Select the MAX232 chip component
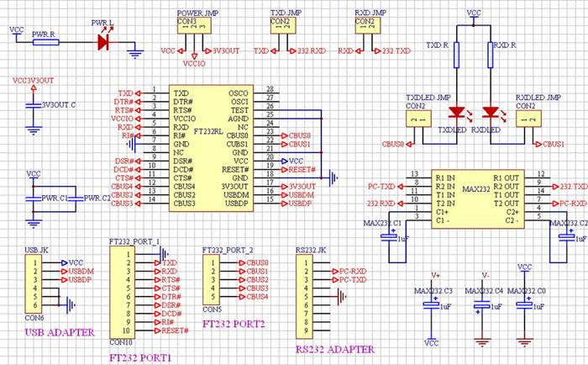The image size is (588, 365). [477, 199]
